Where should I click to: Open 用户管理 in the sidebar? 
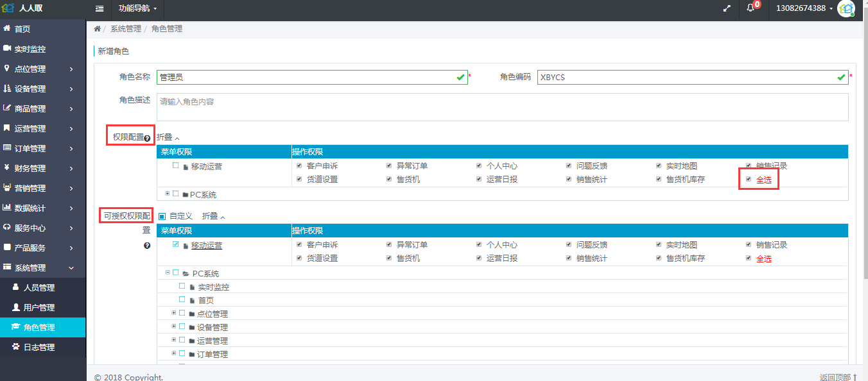pos(42,307)
